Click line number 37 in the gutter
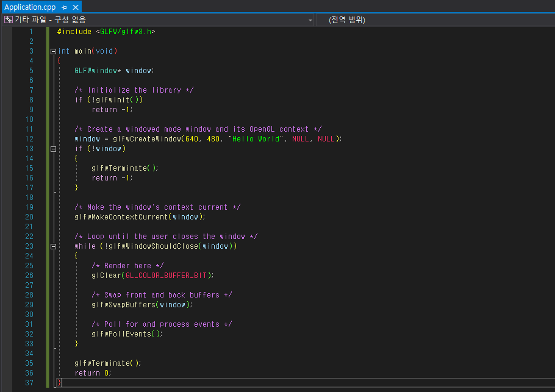555x392 pixels. click(x=29, y=383)
